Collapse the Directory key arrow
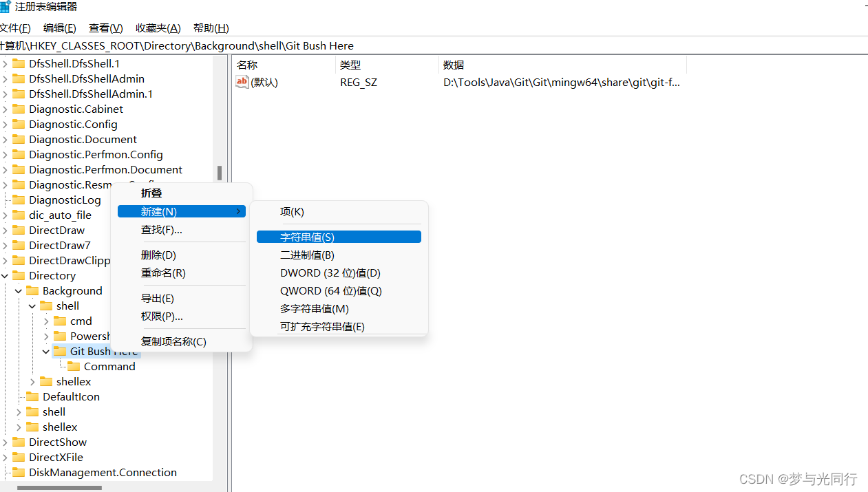 pos(5,275)
